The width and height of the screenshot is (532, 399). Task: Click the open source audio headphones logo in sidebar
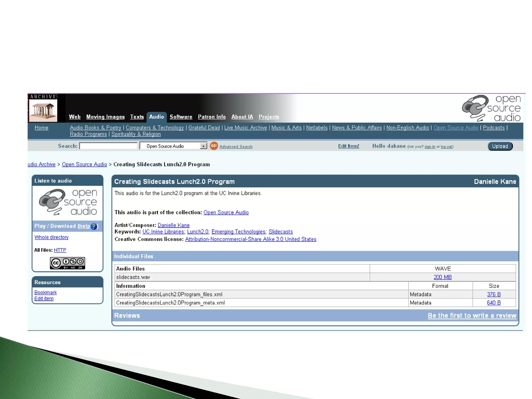[68, 202]
